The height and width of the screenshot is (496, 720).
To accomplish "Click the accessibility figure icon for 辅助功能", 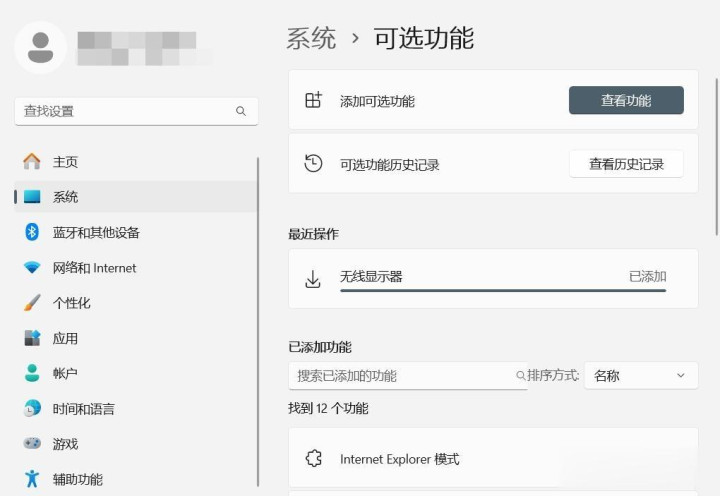I will (32, 479).
